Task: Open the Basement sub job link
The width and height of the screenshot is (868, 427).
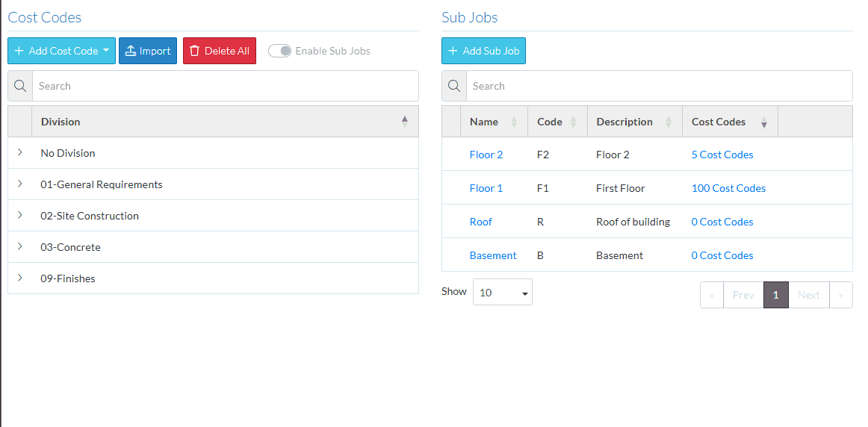Action: tap(493, 255)
